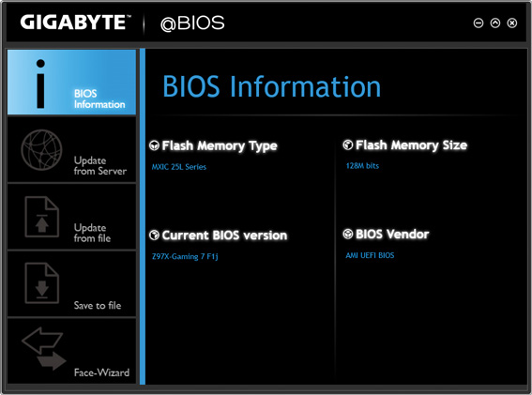Open the Update from file tab

point(71,217)
